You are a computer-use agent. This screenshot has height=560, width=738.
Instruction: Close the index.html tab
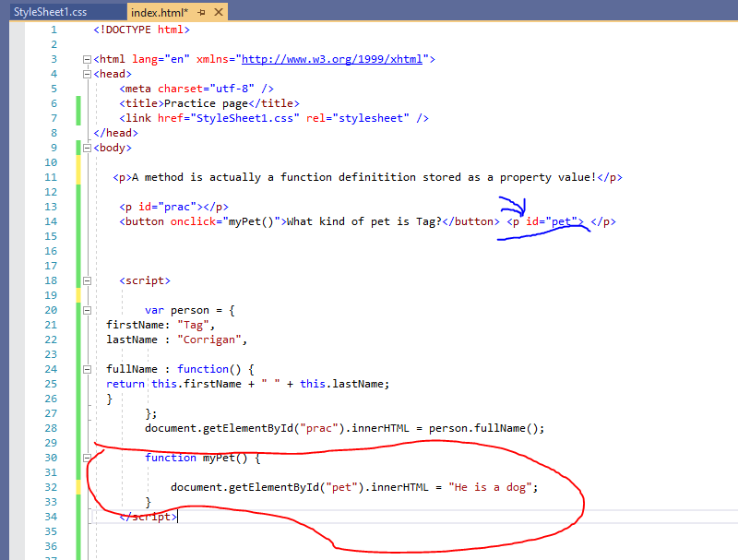pos(219,12)
